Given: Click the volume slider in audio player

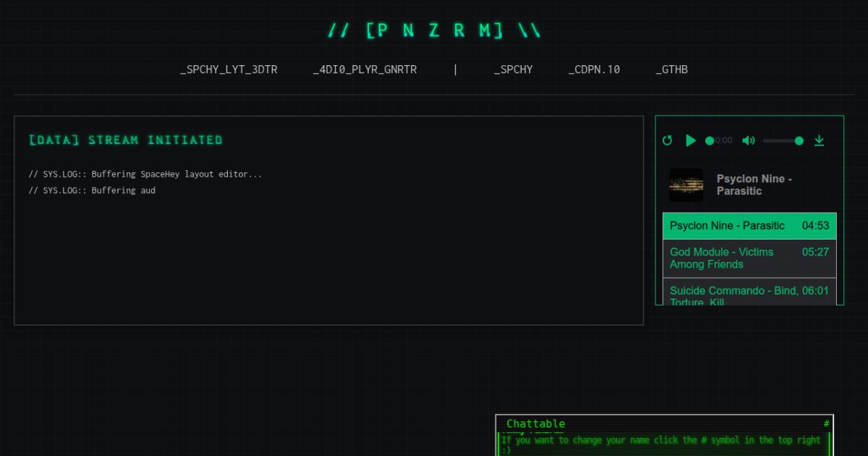Looking at the screenshot, I should pos(783,140).
